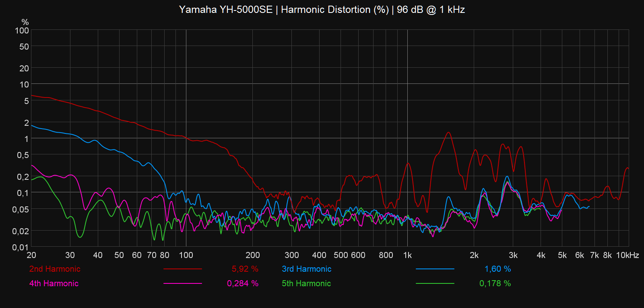
Task: Select the 0,178 % legend value
Action: pyautogui.click(x=495, y=283)
